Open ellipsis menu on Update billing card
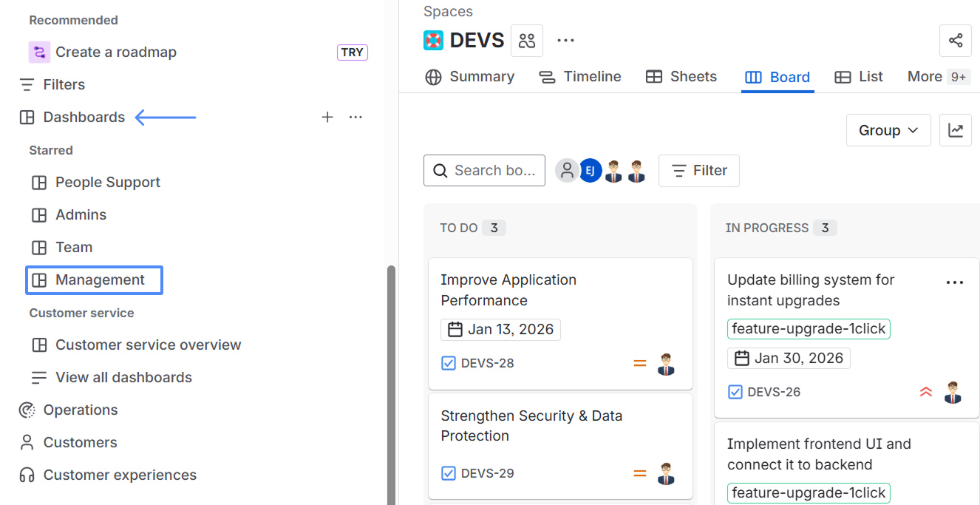This screenshot has height=505, width=980. click(x=955, y=282)
